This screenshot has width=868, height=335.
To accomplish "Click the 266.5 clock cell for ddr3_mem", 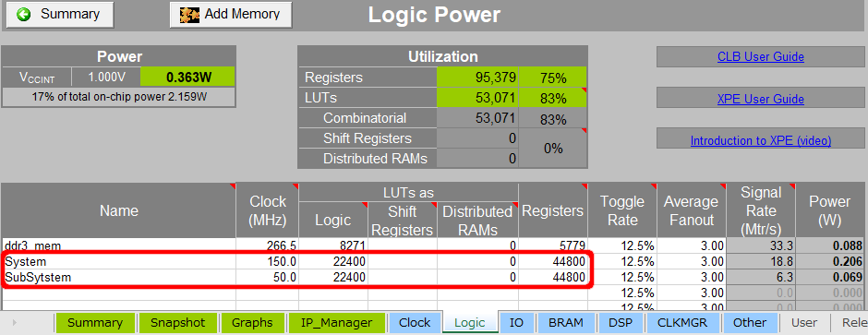I will point(268,246).
